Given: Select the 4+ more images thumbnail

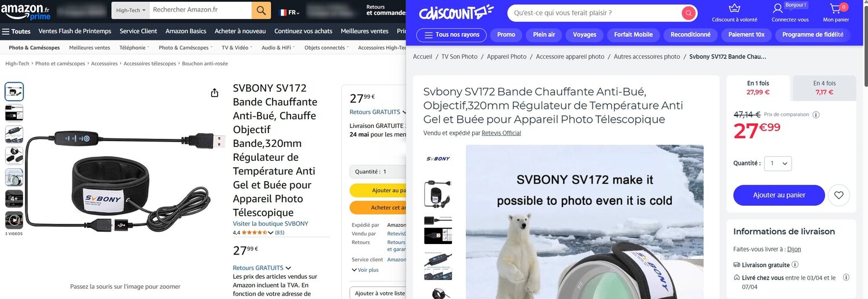Looking at the screenshot, I should 14,198.
